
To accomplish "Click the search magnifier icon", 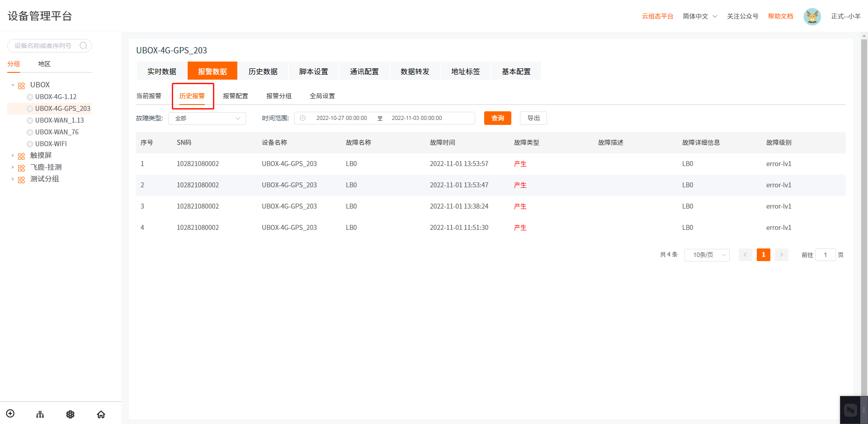I will point(83,45).
